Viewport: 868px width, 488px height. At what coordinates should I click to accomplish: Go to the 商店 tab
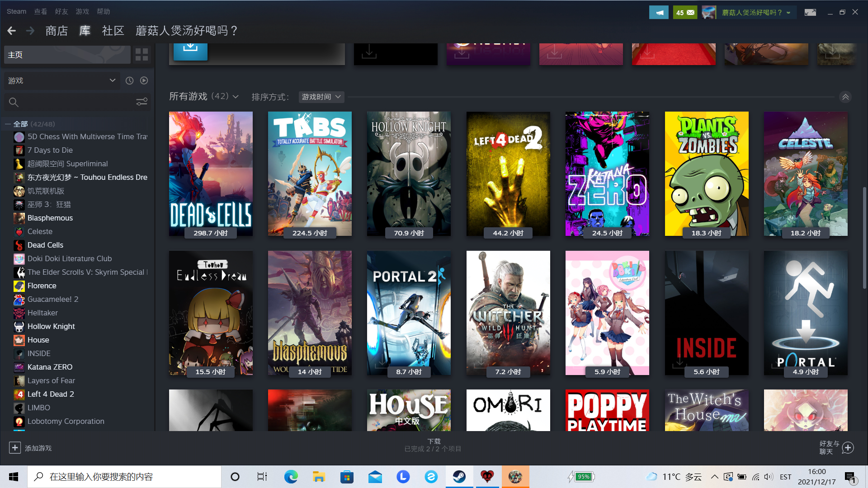tap(57, 31)
